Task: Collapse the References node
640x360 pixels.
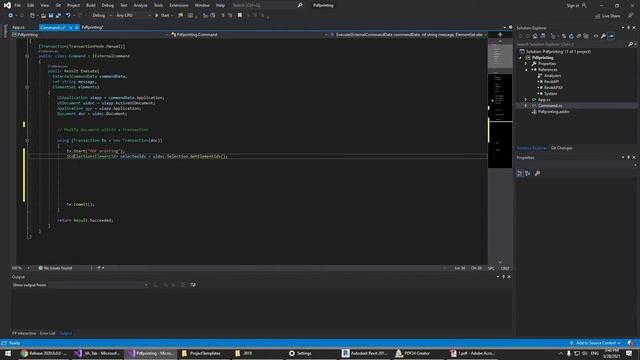Action: click(526, 70)
